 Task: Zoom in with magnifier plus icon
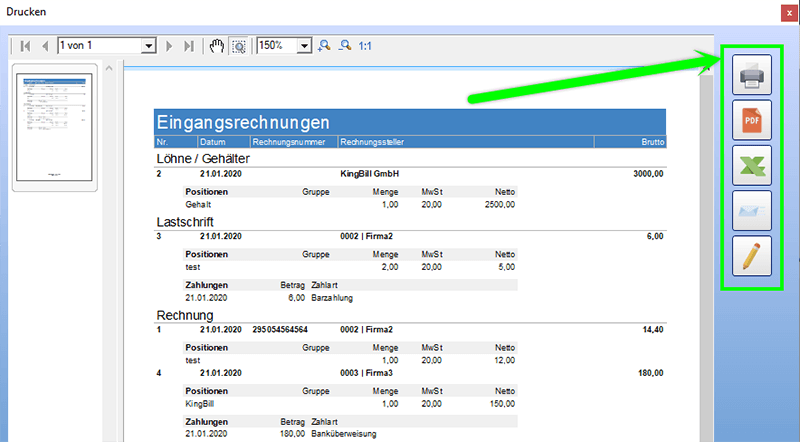(x=324, y=46)
